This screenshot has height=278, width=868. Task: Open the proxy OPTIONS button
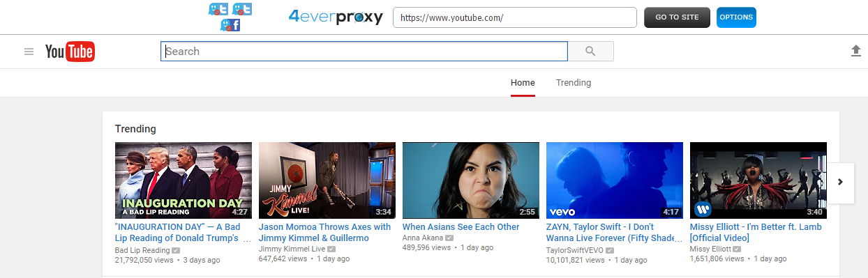pos(736,17)
